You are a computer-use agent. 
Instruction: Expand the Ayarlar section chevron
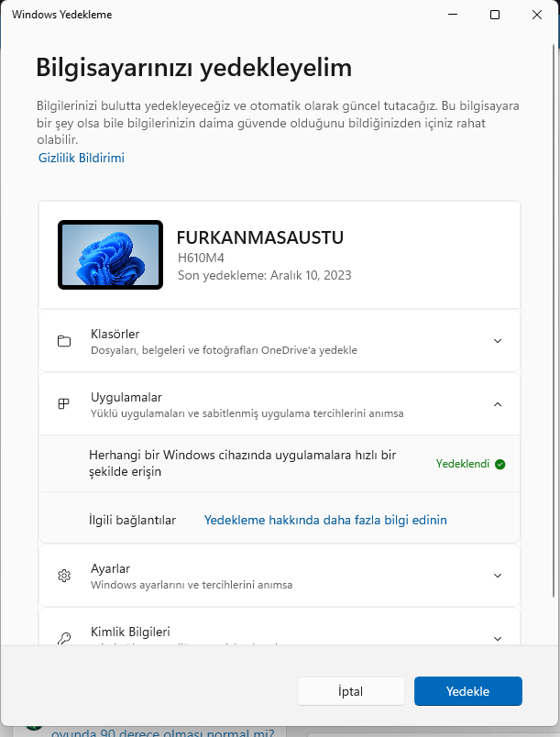pyautogui.click(x=498, y=576)
